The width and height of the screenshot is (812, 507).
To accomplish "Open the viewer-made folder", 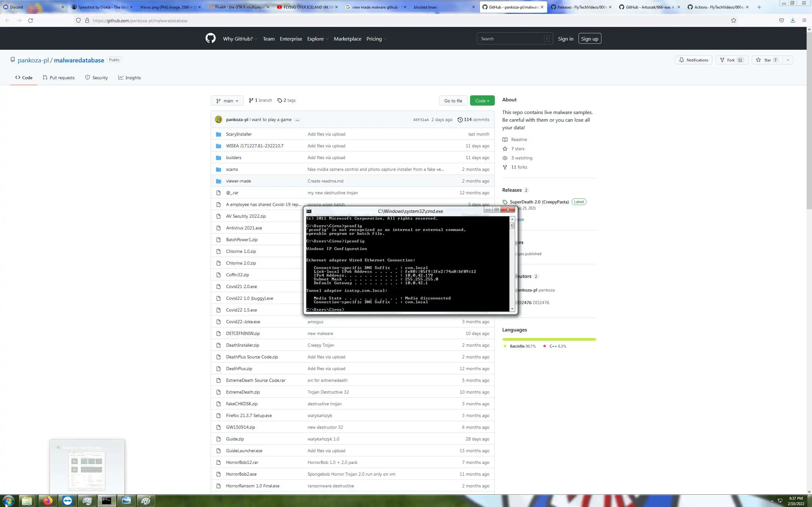I will click(238, 181).
